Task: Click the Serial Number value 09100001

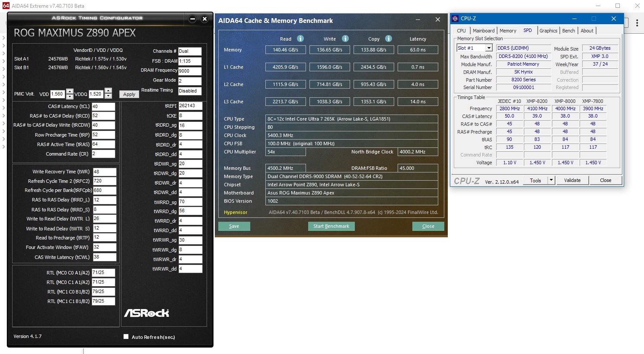Action: tap(523, 87)
